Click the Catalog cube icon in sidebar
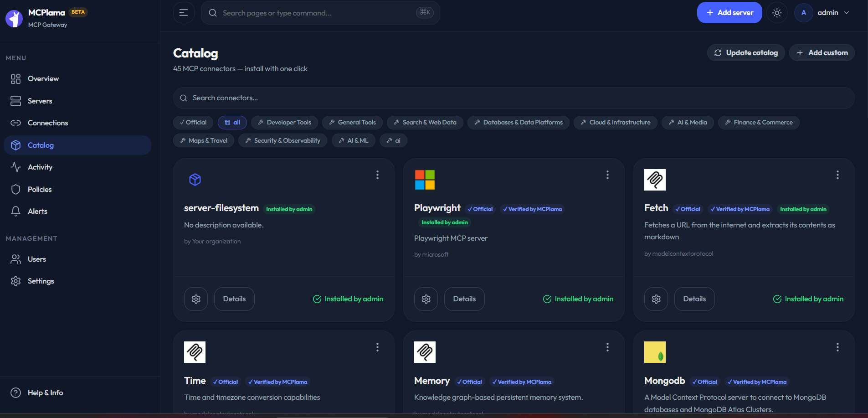This screenshot has height=418, width=868. (16, 145)
